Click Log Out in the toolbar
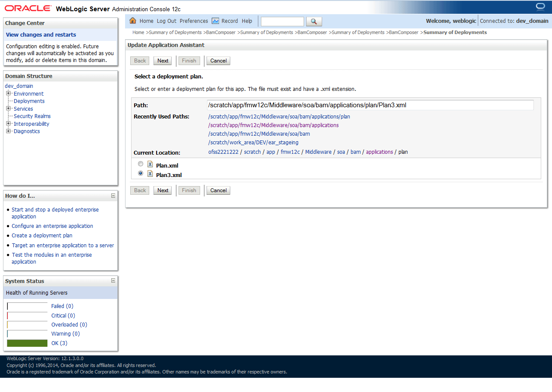552x392 pixels. (166, 21)
